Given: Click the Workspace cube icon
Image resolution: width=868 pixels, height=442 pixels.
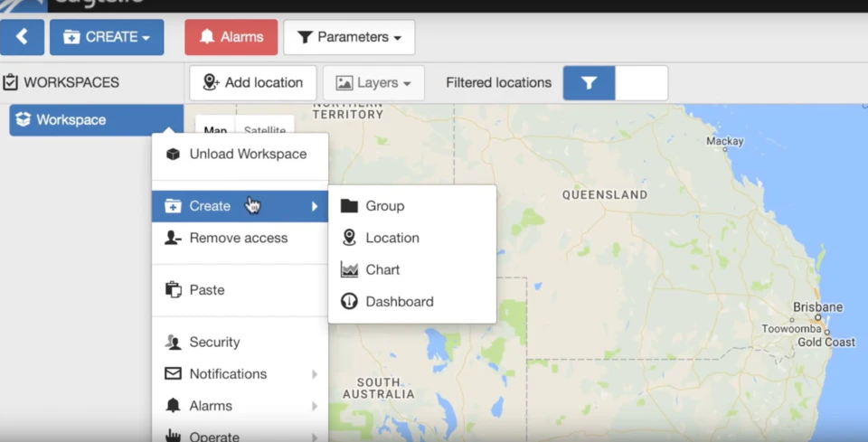Looking at the screenshot, I should pyautogui.click(x=24, y=119).
